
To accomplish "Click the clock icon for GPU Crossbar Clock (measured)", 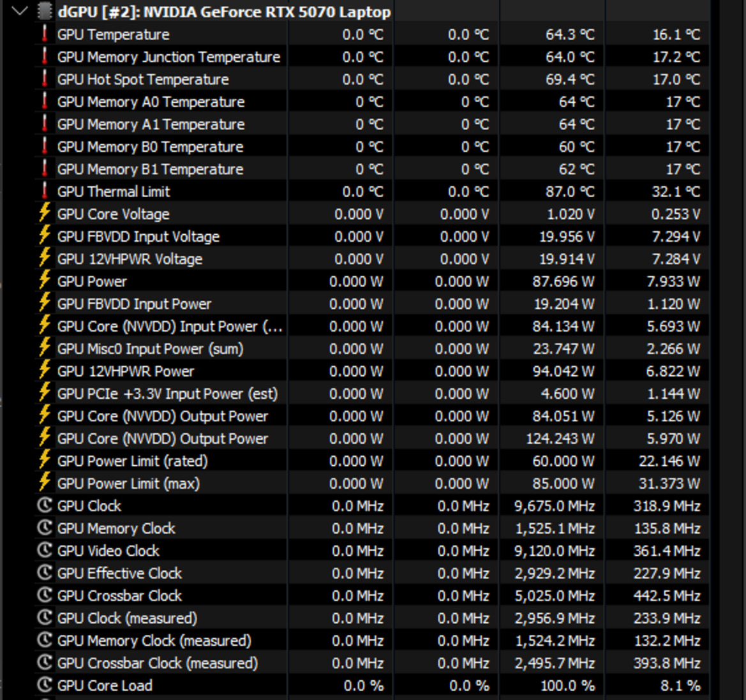I will click(x=44, y=662).
